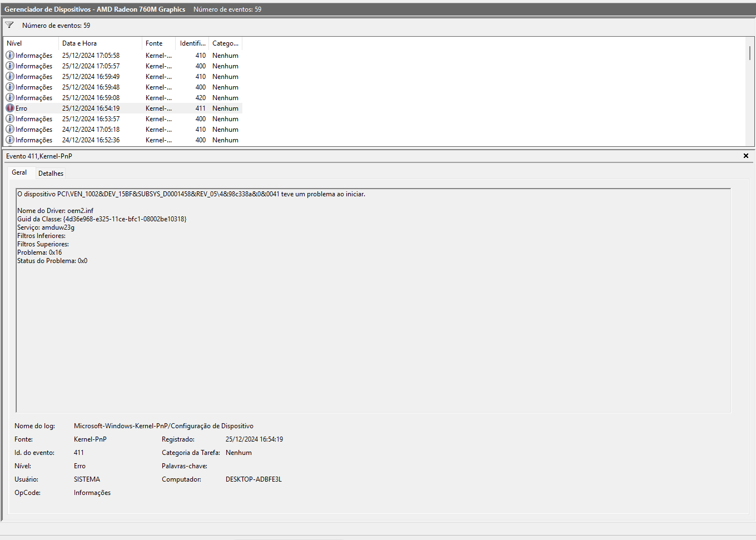This screenshot has width=756, height=540.
Task: Click the Catego... column header
Action: [225, 43]
